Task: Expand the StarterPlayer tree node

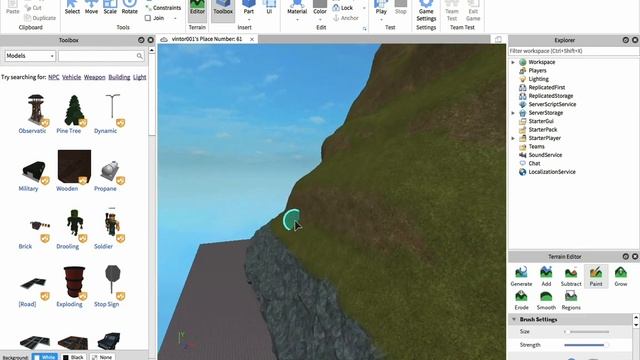Action: tap(513, 138)
